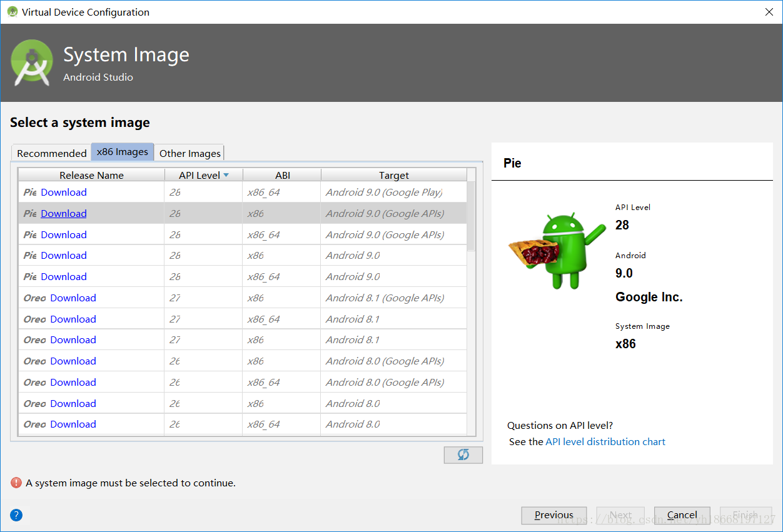Click the Android Studio logo in the header
Viewport: 783px width, 532px height.
(32, 63)
